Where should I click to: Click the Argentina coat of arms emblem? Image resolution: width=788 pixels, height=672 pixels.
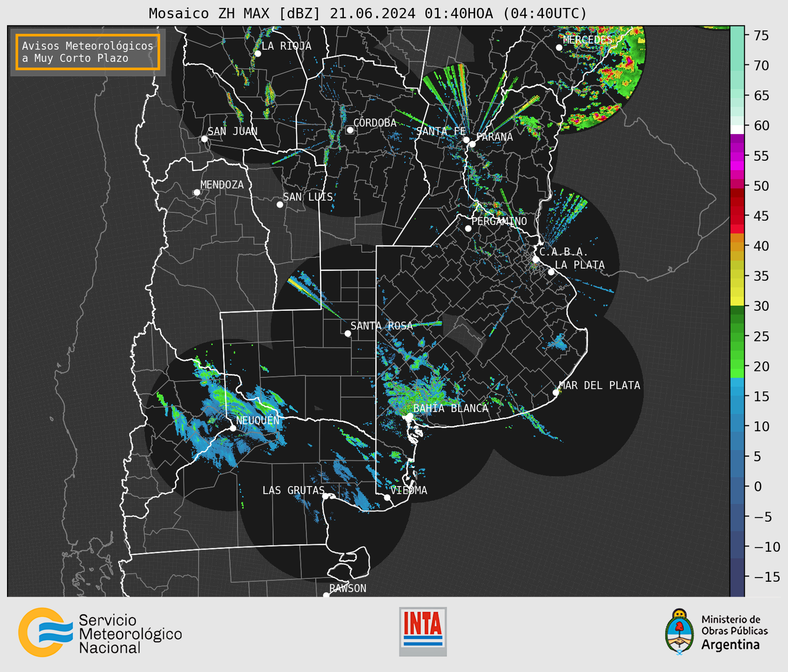click(x=680, y=632)
